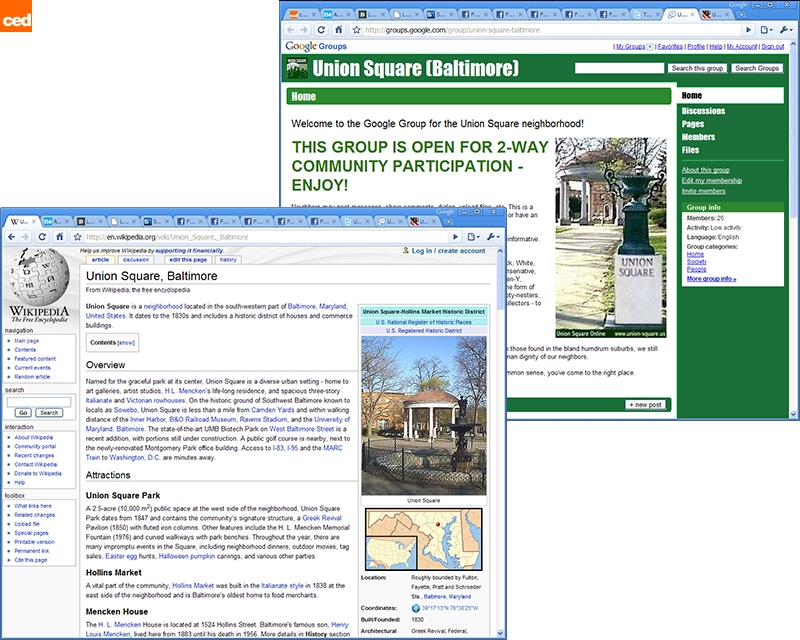The width and height of the screenshot is (800, 640).
Task: Click back arrow in Google Groups browser
Action: coord(290,30)
